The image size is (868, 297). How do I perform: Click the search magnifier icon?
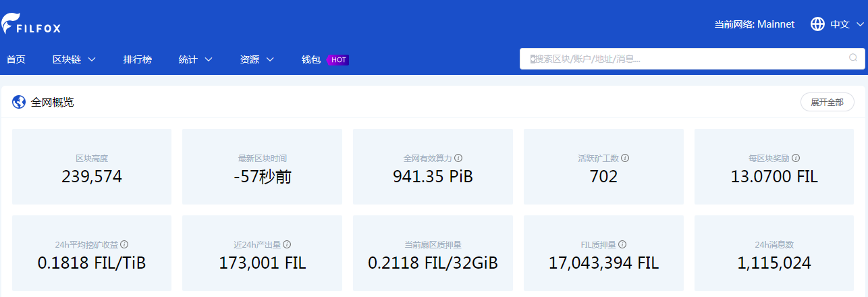tap(852, 58)
